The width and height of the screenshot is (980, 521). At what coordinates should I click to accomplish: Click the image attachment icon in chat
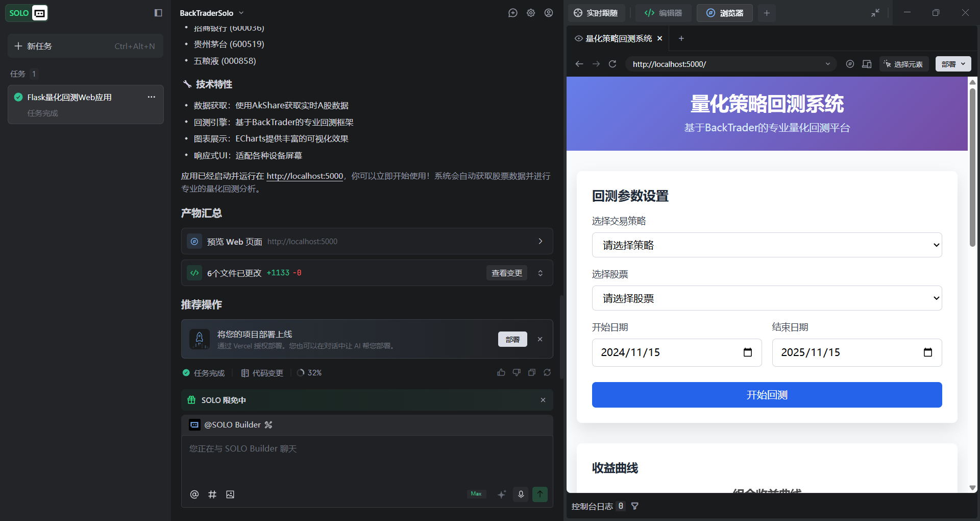[x=230, y=494]
